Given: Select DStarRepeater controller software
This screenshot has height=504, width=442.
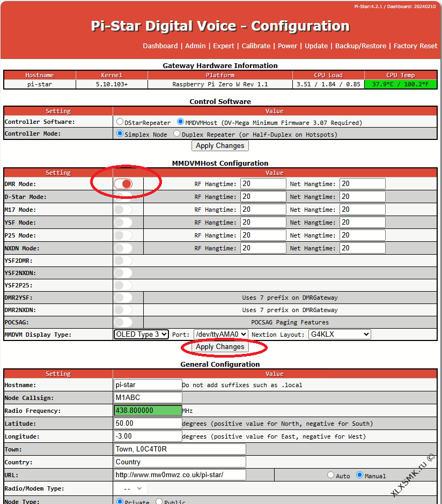Looking at the screenshot, I should click(120, 122).
